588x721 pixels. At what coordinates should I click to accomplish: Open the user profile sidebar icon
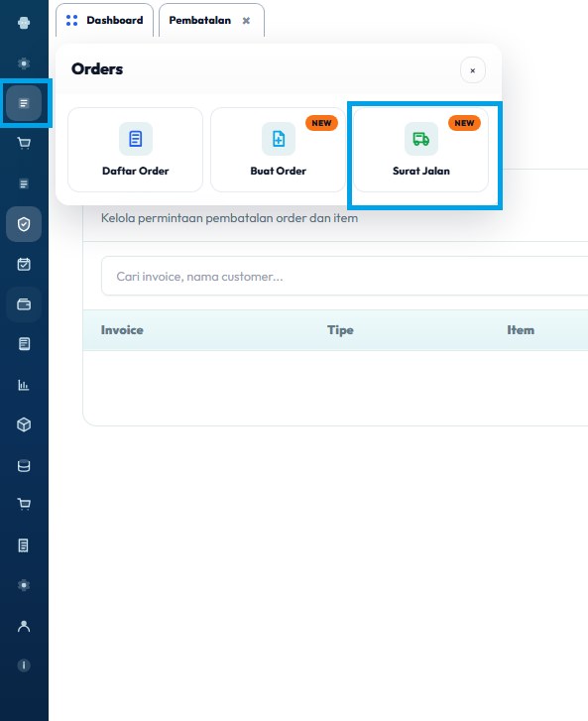click(24, 626)
